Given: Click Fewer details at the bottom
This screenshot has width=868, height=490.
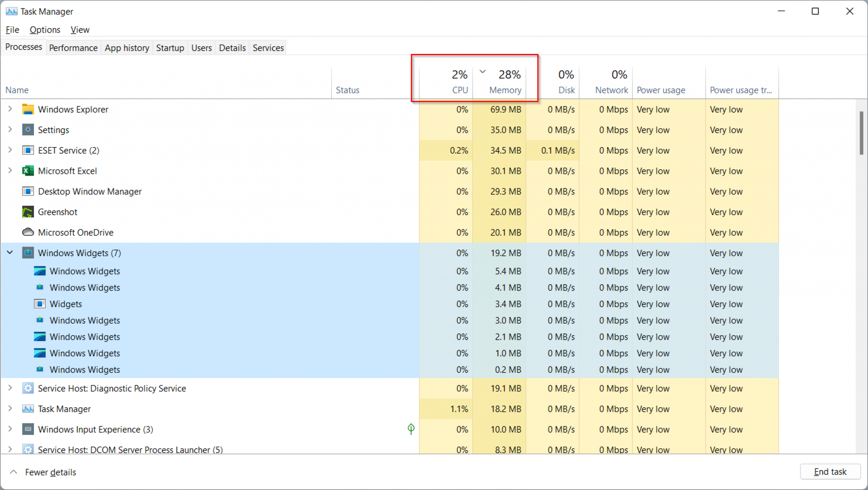Looking at the screenshot, I should (50, 472).
